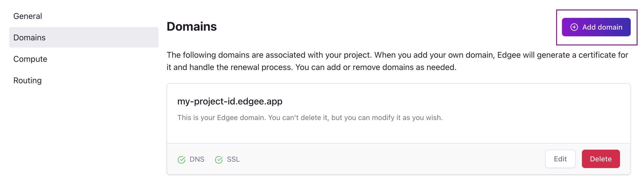This screenshot has height=190, width=644.
Task: Click the plus icon on Add domain button
Action: 575,27
